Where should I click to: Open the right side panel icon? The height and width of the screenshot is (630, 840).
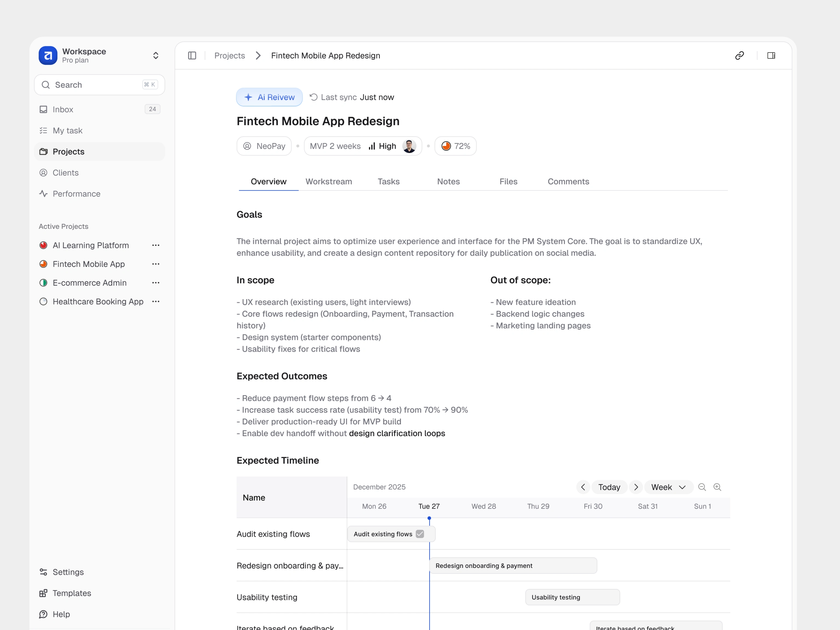pos(771,56)
